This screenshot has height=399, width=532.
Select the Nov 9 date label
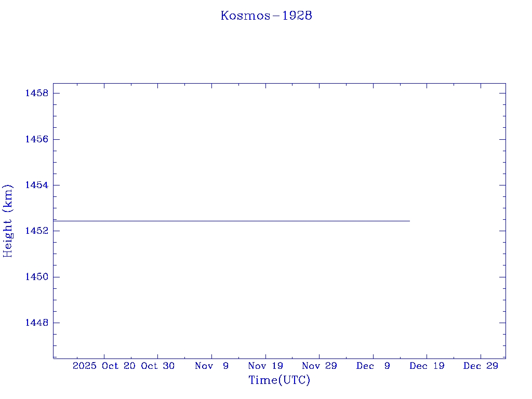tap(211, 366)
